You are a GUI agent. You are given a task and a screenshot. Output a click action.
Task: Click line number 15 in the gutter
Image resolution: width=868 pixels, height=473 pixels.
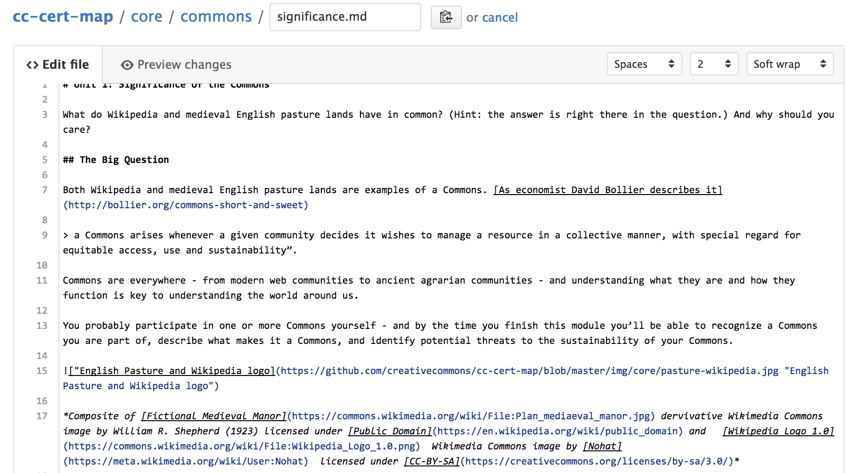[x=42, y=371]
